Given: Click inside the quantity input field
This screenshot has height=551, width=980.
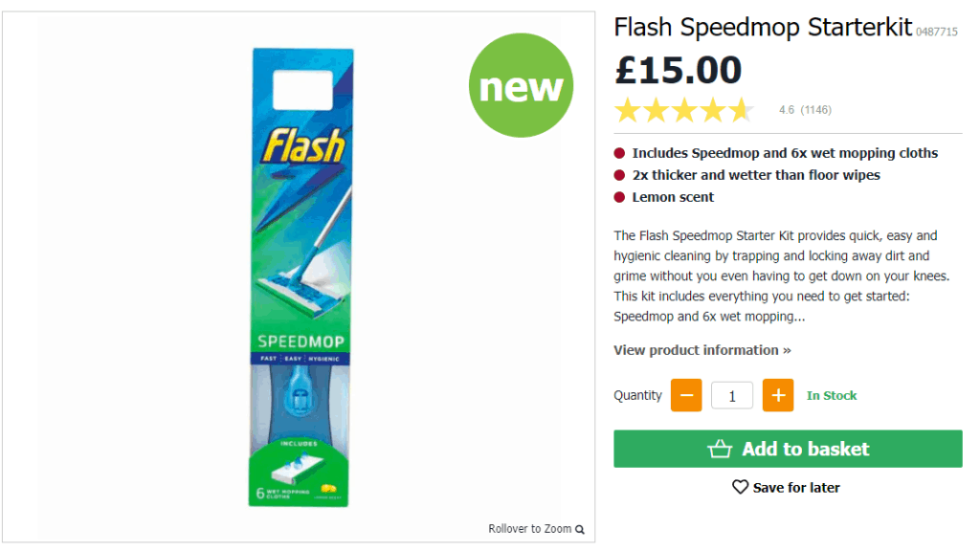Looking at the screenshot, I should (x=731, y=394).
